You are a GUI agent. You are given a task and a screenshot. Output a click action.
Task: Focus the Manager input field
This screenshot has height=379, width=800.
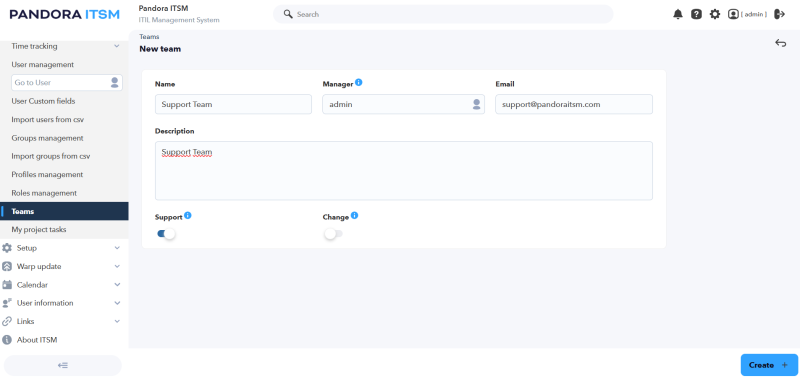pos(403,104)
